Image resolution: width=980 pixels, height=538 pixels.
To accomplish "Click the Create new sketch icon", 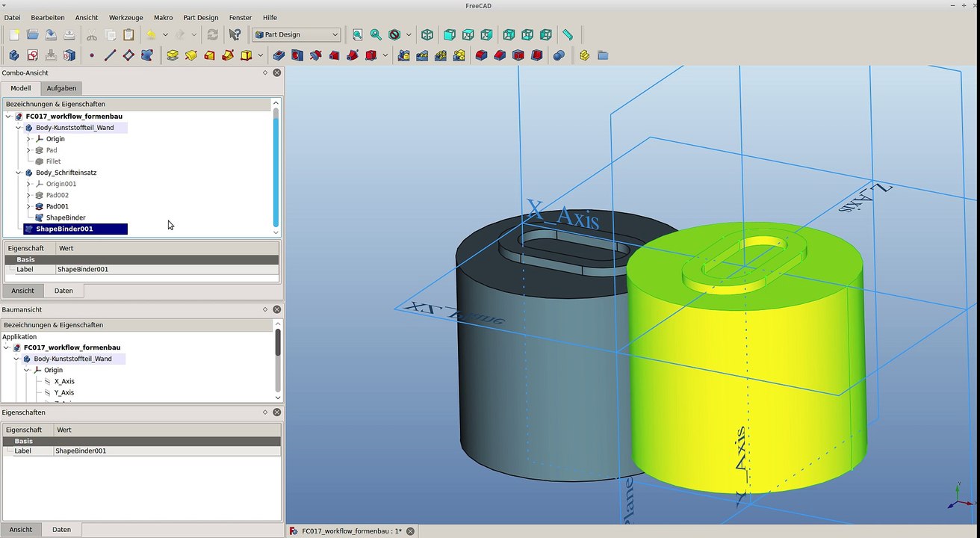I will pyautogui.click(x=33, y=55).
